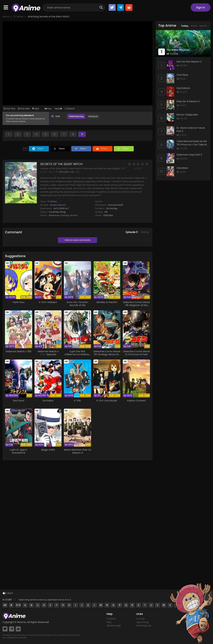The width and height of the screenshot is (213, 644).
Task: Click the X Tweet share button
Action: pos(60,149)
